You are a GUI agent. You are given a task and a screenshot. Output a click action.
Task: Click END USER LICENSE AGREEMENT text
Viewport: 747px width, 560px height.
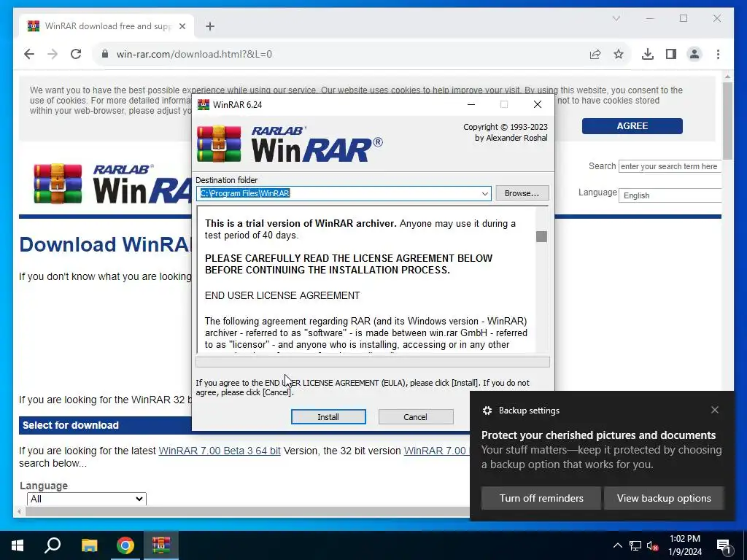tap(282, 295)
